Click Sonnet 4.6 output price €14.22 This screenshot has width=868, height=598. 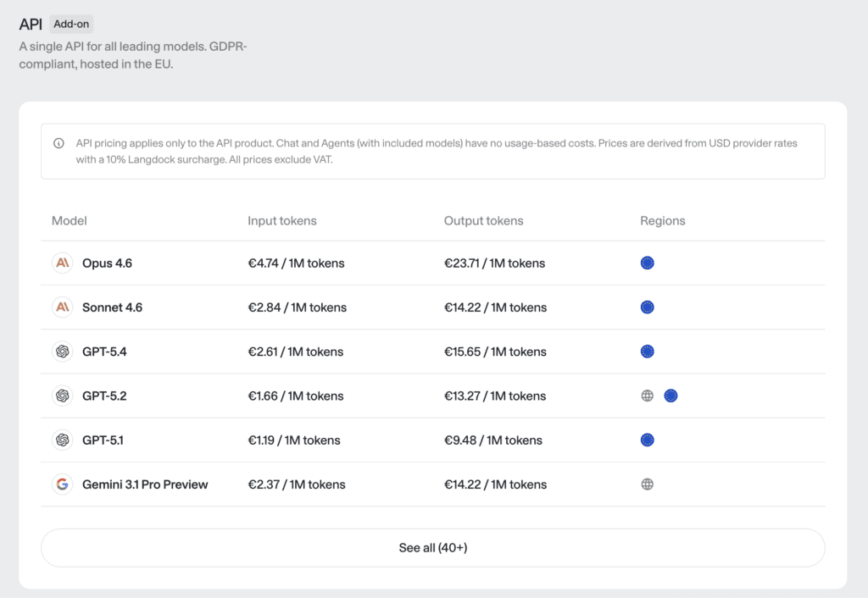(x=495, y=307)
